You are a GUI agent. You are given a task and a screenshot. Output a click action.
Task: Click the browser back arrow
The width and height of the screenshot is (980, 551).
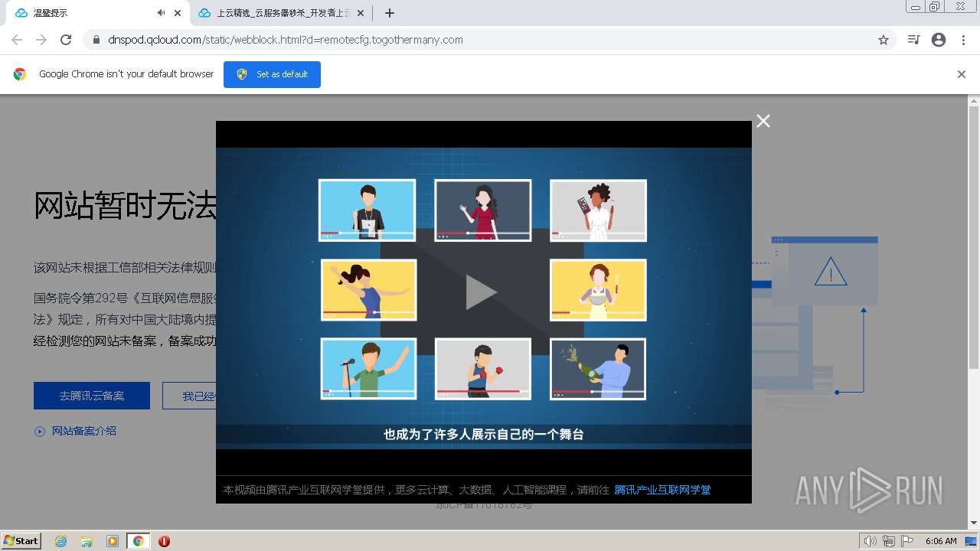[x=17, y=40]
